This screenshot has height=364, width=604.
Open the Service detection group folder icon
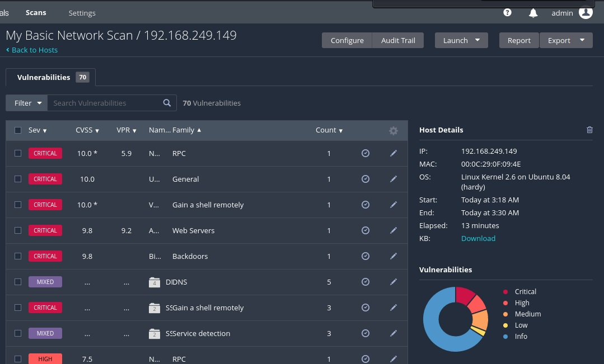[x=154, y=334]
